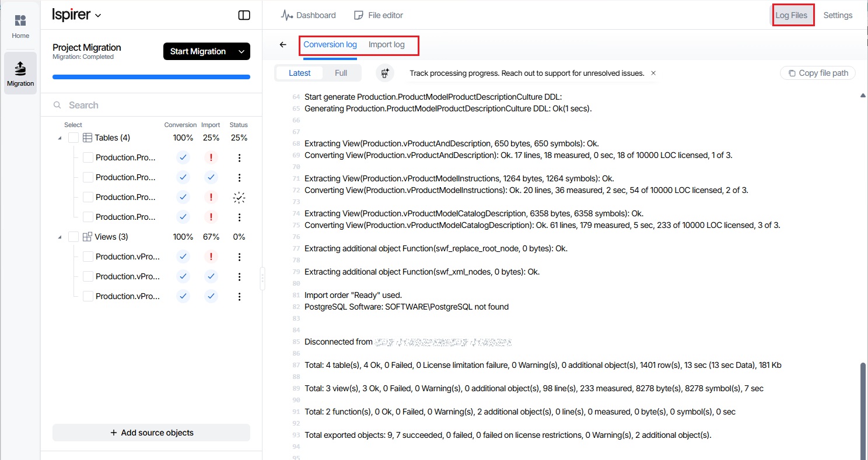
Task: Check the Views (3) checkbox
Action: tap(73, 237)
